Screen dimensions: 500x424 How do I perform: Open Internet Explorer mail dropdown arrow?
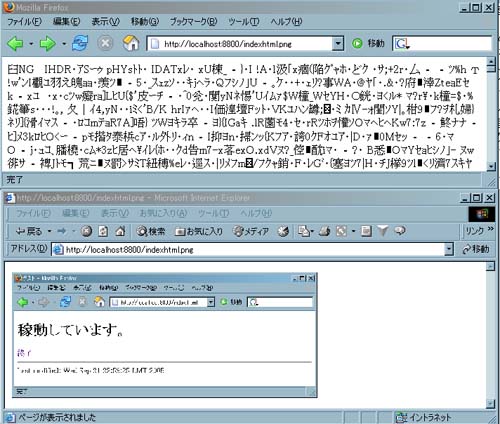[312, 231]
